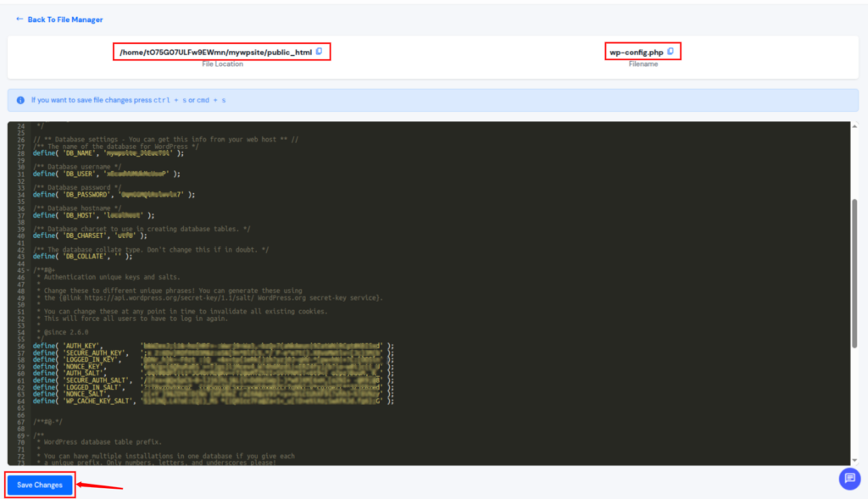Click the DB_HOST define statement
This screenshot has height=499, width=868.
pos(93,214)
